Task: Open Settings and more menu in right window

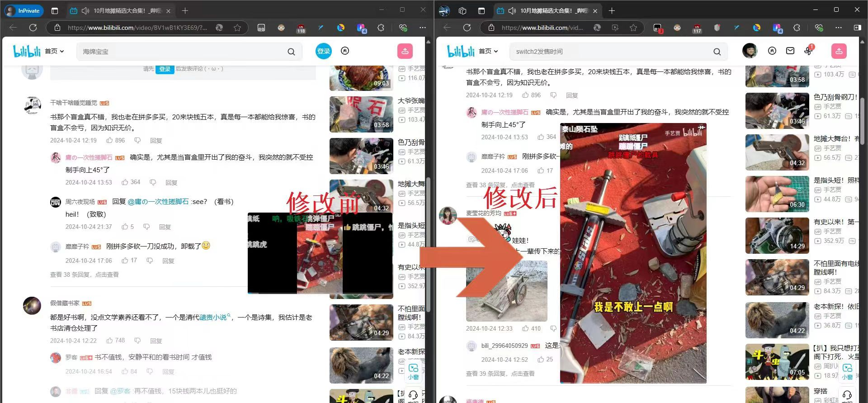Action: point(839,28)
